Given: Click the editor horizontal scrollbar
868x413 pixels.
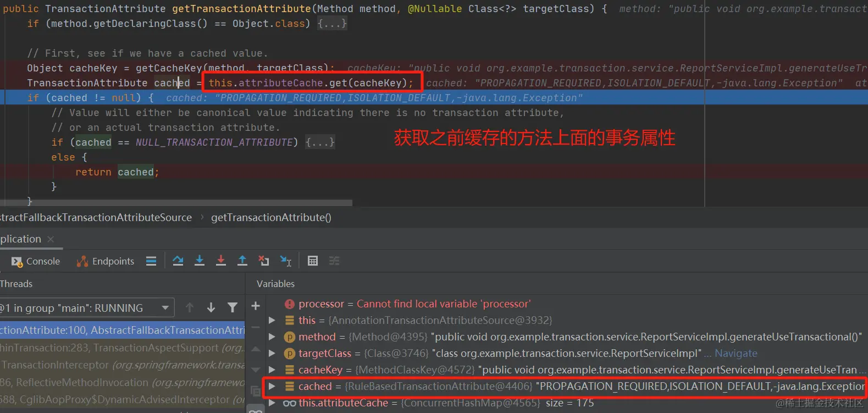Looking at the screenshot, I should pos(176,202).
